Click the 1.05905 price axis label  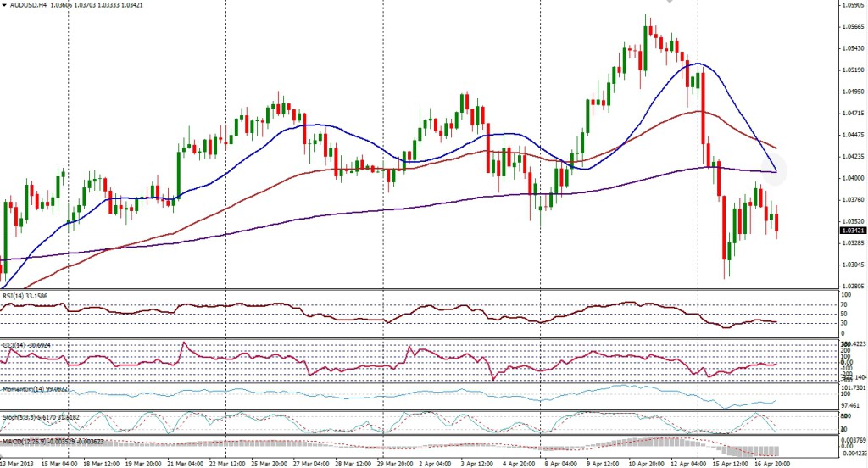pos(852,5)
